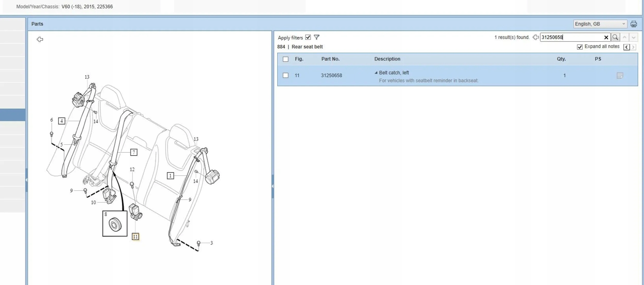644x285 pixels.
Task: Tick checkbox for part 31250658 row
Action: pyautogui.click(x=285, y=75)
